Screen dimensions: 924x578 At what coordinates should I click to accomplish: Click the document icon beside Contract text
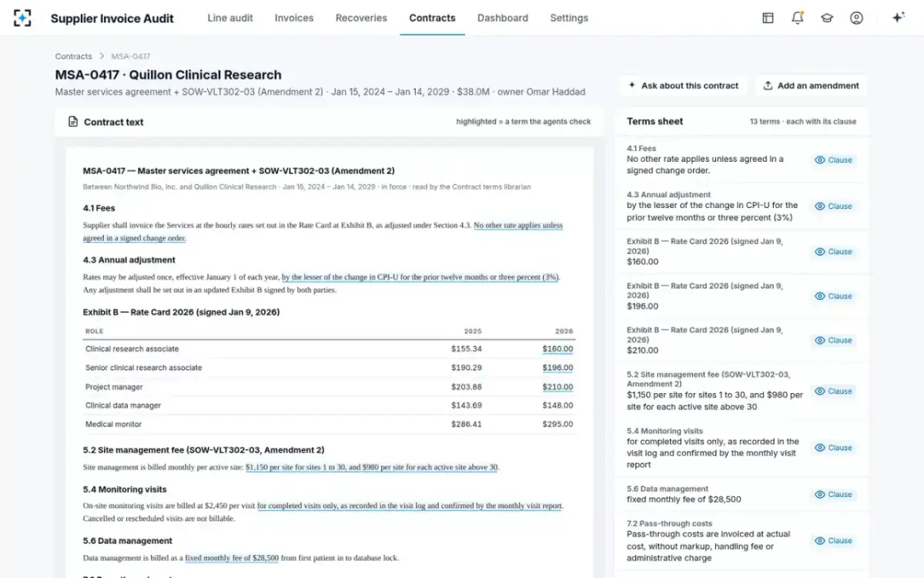(x=73, y=122)
